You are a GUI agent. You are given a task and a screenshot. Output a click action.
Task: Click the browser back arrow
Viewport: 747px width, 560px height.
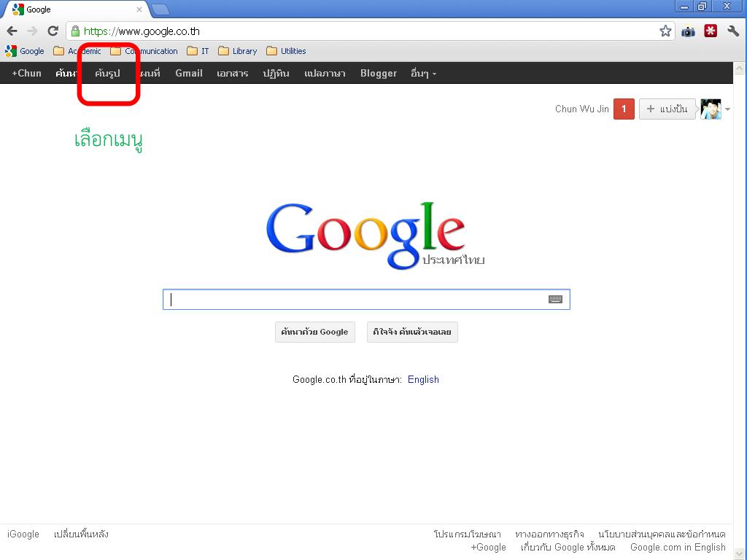[12, 31]
